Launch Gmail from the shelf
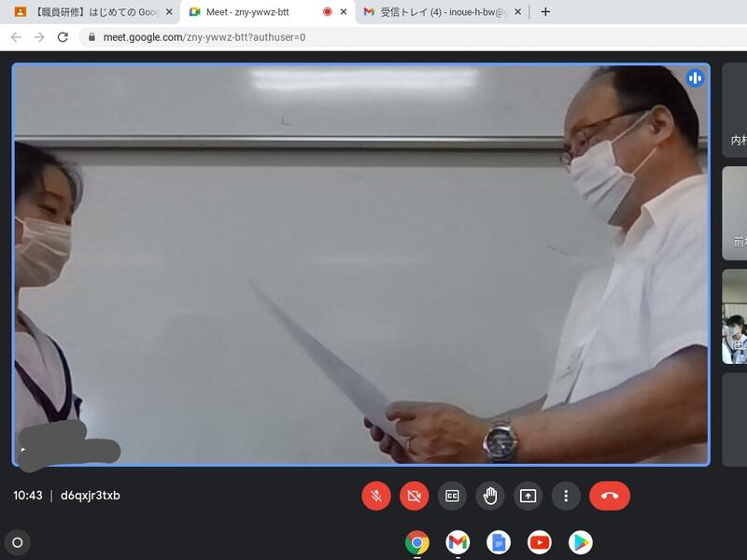The width and height of the screenshot is (747, 560). (x=458, y=542)
